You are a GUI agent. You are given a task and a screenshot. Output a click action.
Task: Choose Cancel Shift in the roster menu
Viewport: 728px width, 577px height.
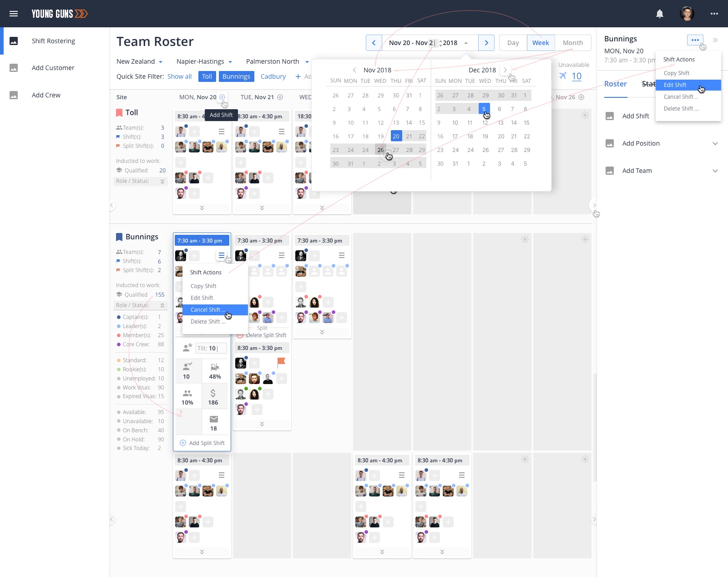click(x=215, y=310)
